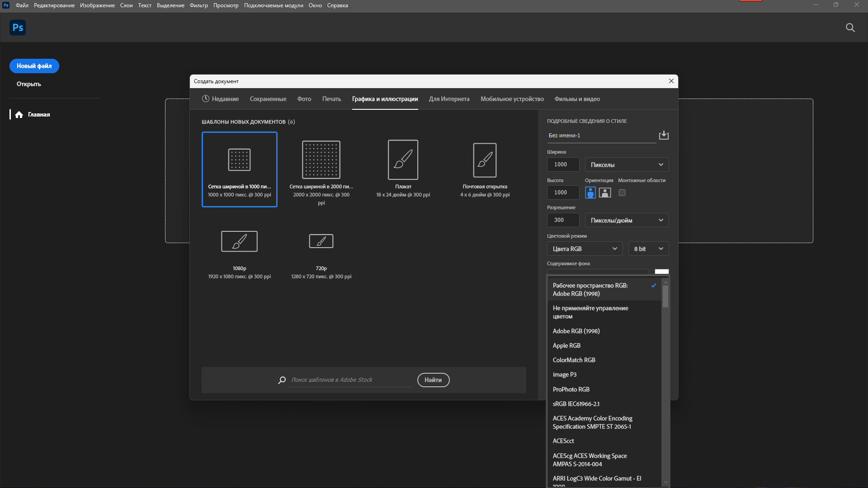The image size is (868, 488).
Task: Open the search magnifier icon
Action: coord(850,28)
